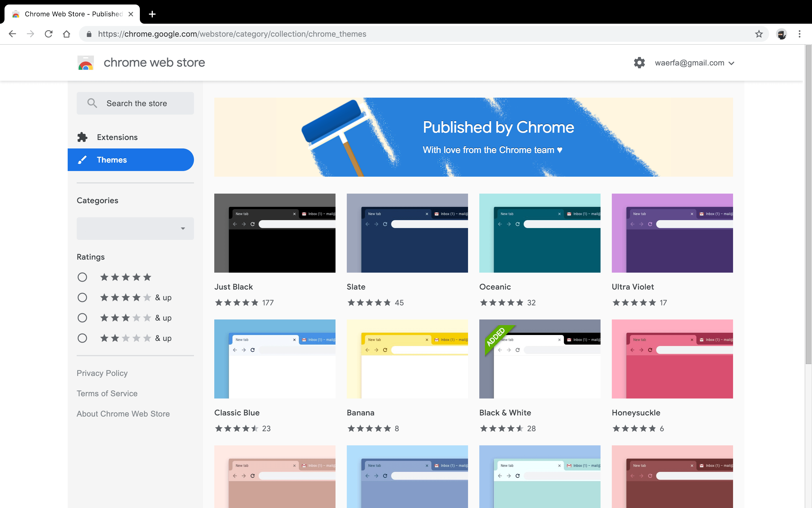The width and height of the screenshot is (812, 508).
Task: Click the search magnifier icon
Action: point(92,103)
